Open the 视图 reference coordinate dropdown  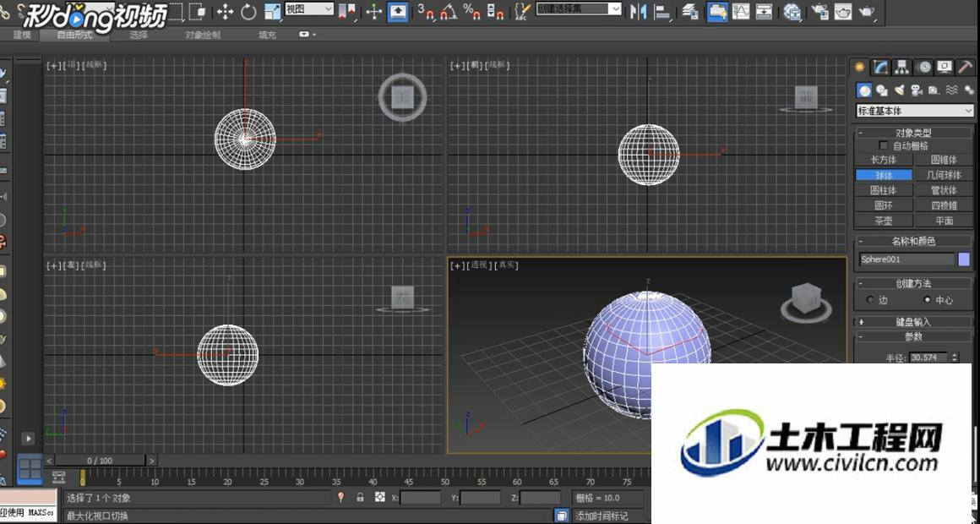[309, 9]
